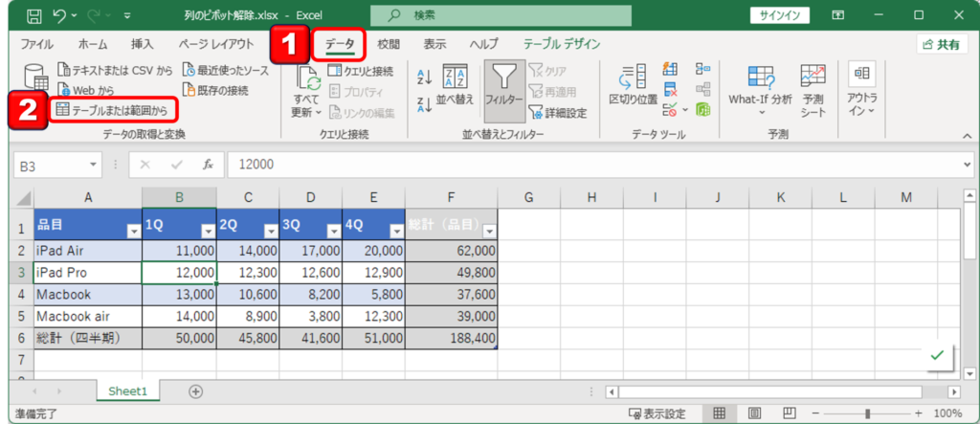The image size is (980, 424).
Task: Click 区切り位置 text to columns
Action: click(633, 86)
